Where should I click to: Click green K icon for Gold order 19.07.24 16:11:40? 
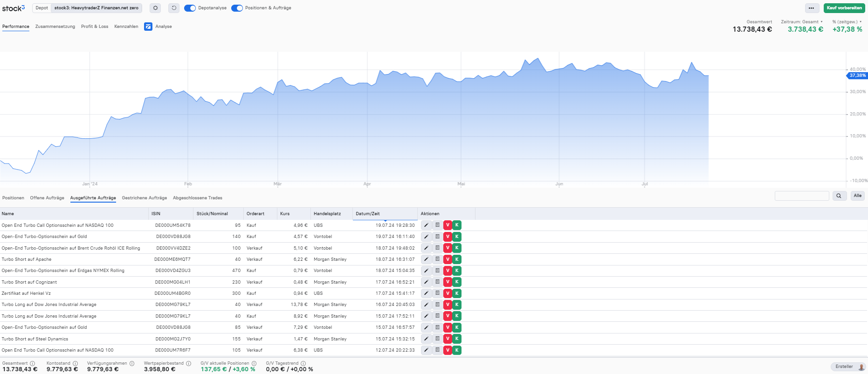click(x=457, y=237)
